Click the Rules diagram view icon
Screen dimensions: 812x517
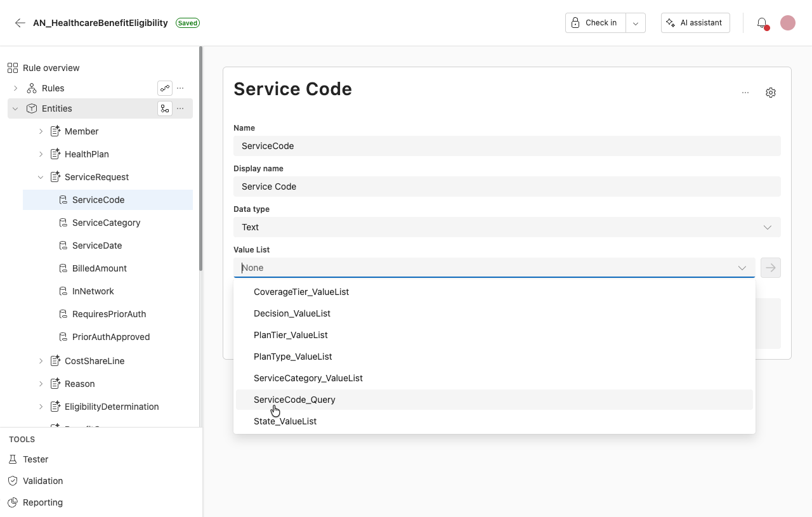tap(165, 88)
